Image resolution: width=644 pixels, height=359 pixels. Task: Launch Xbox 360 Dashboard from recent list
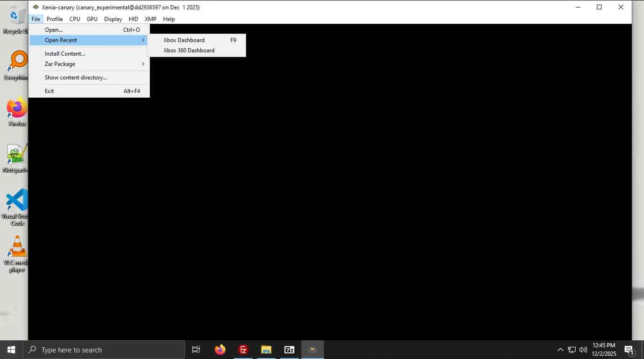(x=197, y=50)
